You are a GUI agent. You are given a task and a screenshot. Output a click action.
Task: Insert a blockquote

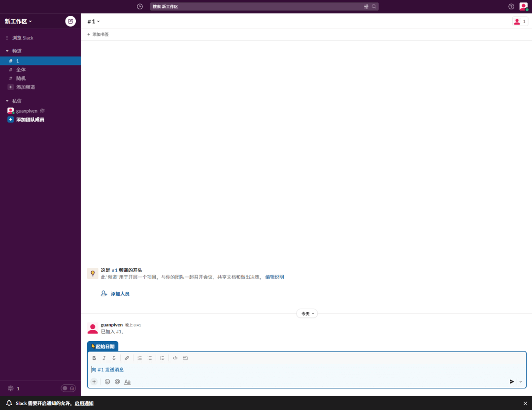click(x=162, y=358)
